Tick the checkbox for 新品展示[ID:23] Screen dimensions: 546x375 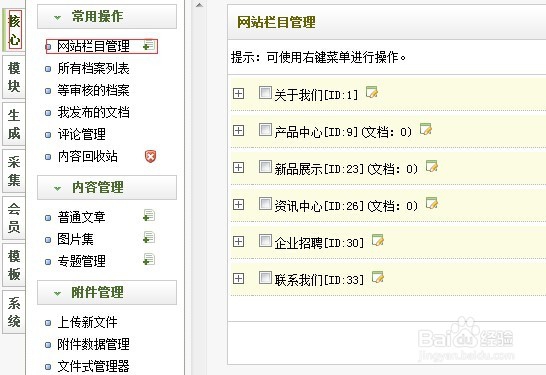(x=265, y=167)
